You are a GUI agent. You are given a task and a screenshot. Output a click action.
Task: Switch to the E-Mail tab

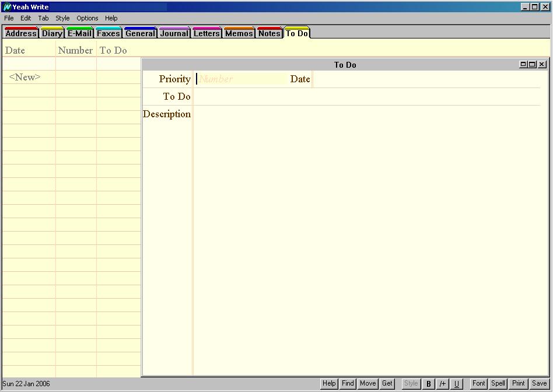(79, 33)
